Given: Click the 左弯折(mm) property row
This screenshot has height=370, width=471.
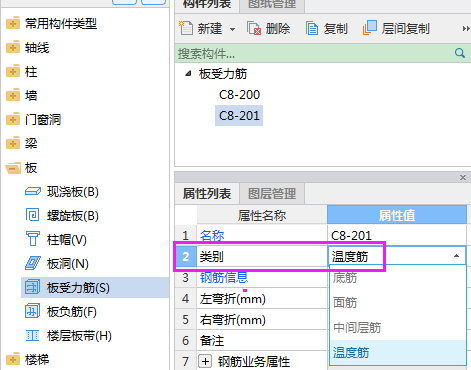Looking at the screenshot, I should click(x=262, y=299).
